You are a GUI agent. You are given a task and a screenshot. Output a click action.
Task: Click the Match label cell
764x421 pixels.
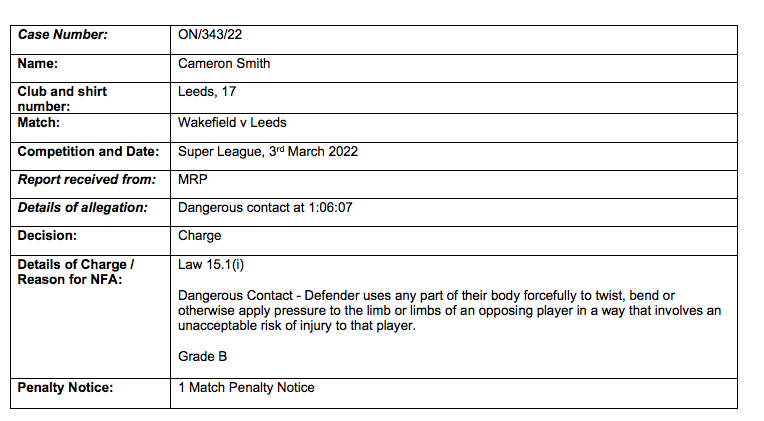(x=91, y=128)
